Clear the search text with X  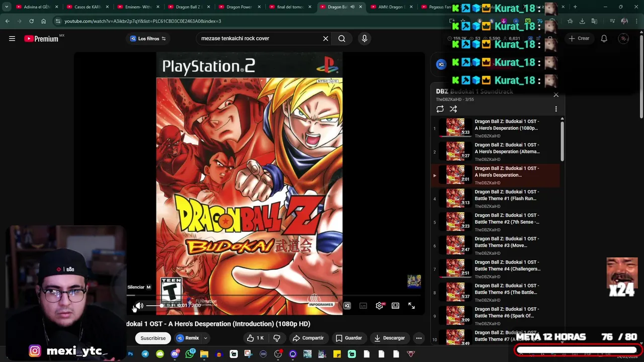[326, 39]
